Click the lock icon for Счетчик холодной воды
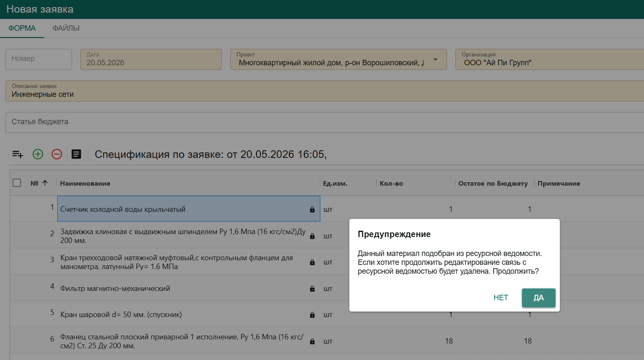 312,210
